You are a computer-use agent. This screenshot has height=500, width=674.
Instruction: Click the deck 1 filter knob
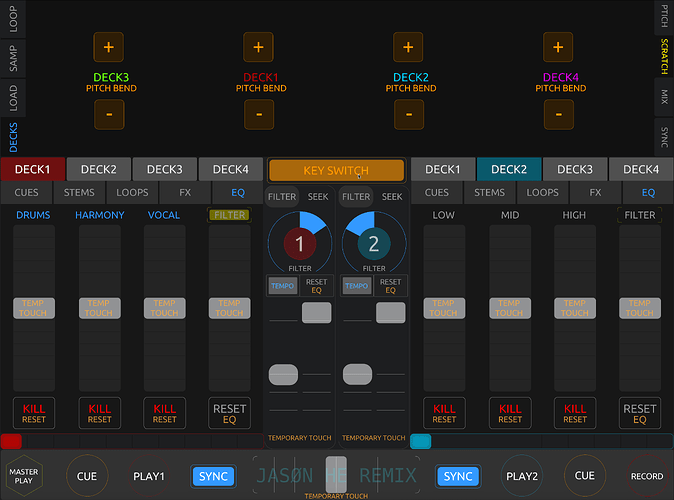click(300, 243)
